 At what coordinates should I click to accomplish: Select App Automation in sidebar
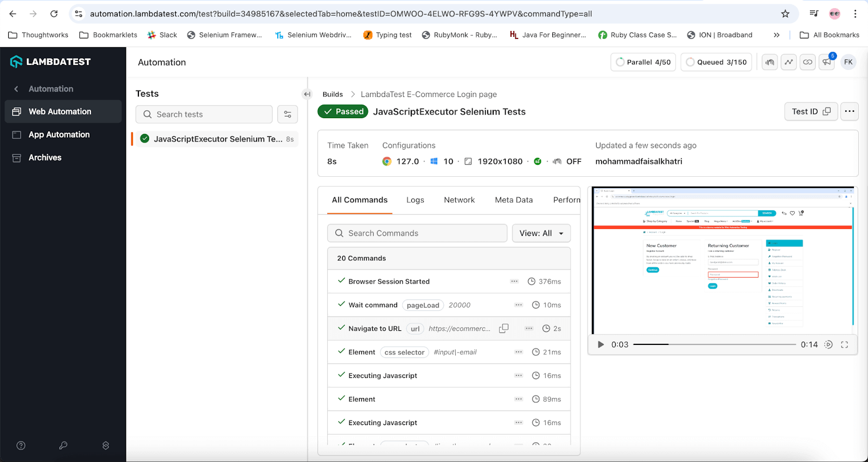pyautogui.click(x=63, y=134)
